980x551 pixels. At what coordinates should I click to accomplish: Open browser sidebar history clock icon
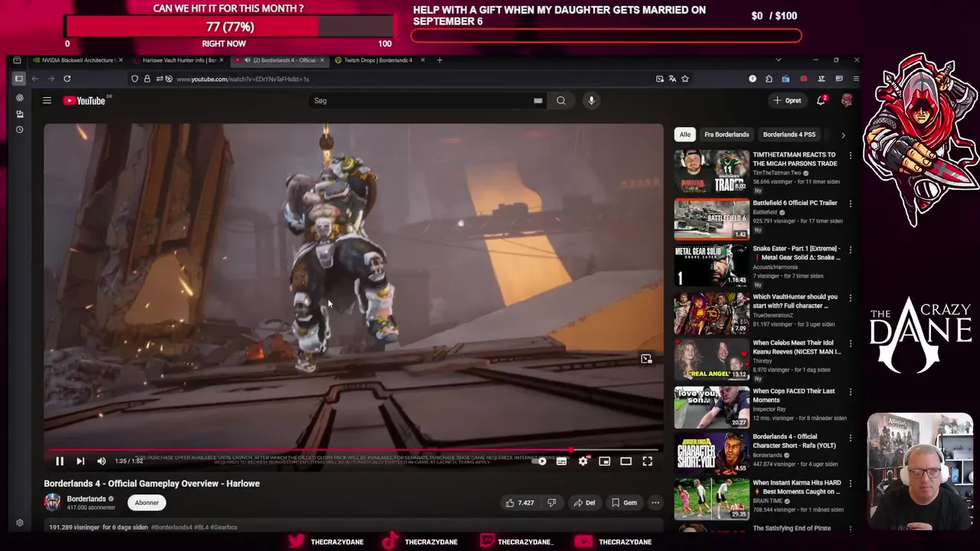[x=20, y=129]
